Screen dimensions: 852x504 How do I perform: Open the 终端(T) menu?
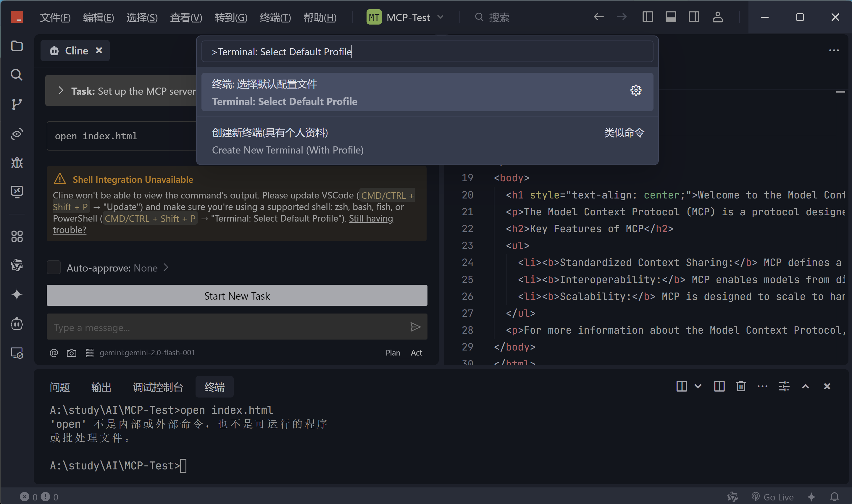pyautogui.click(x=275, y=17)
